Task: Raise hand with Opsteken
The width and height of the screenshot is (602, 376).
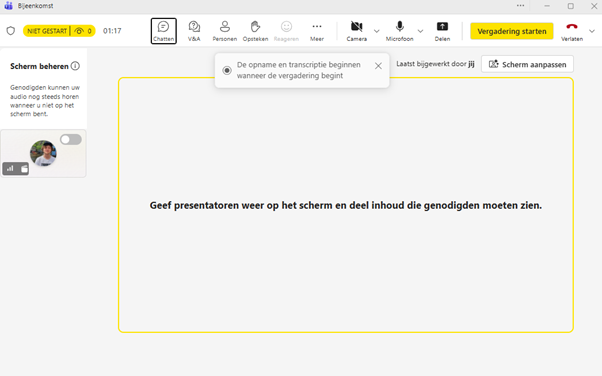Action: coord(255,31)
